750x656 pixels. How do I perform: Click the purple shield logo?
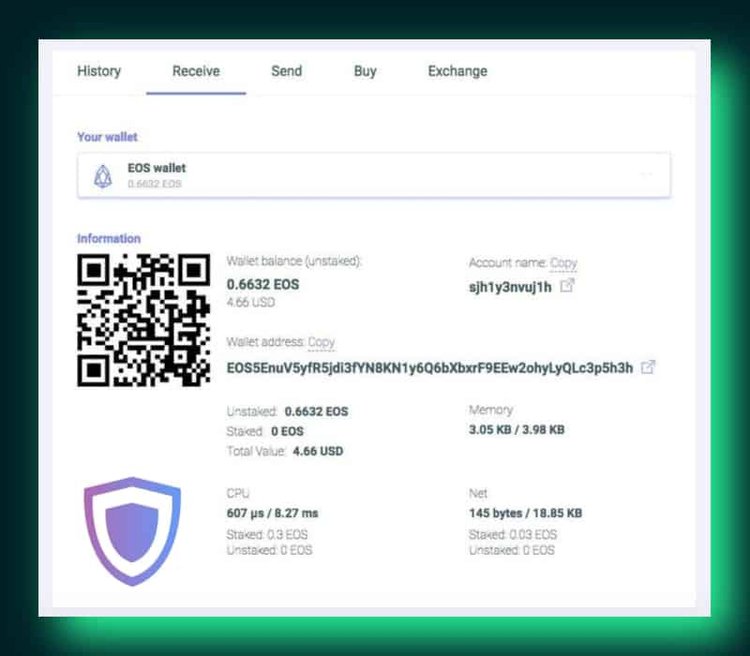pyautogui.click(x=132, y=530)
